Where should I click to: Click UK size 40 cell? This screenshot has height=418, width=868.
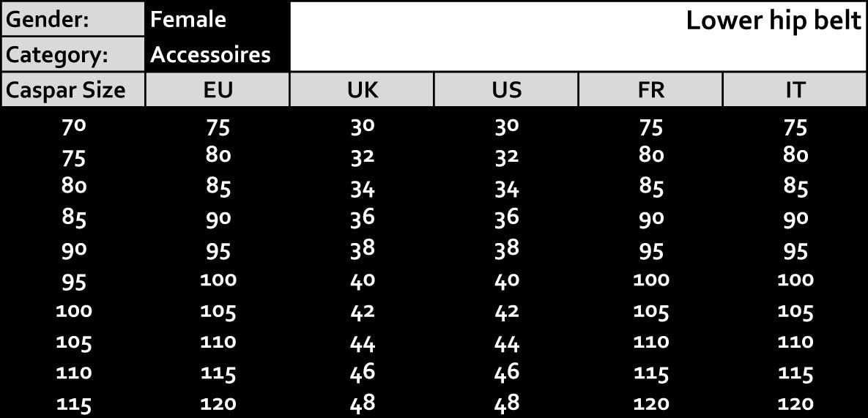(x=363, y=280)
